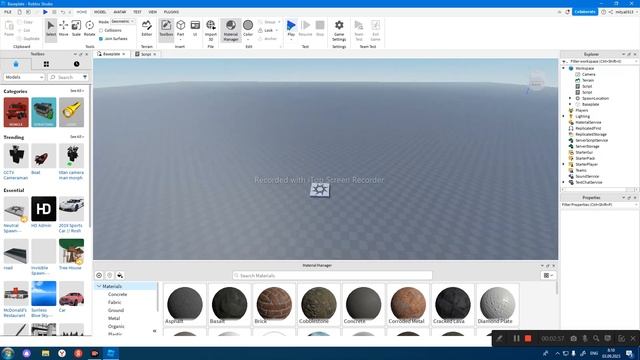Open the Toolbox Recent clock tab

pyautogui.click(x=76, y=64)
